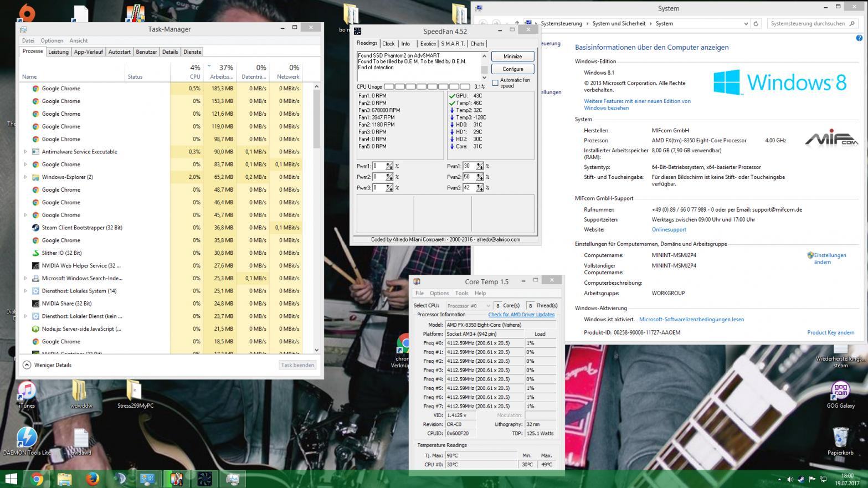Open Google Chrome from the taskbar

click(x=37, y=479)
